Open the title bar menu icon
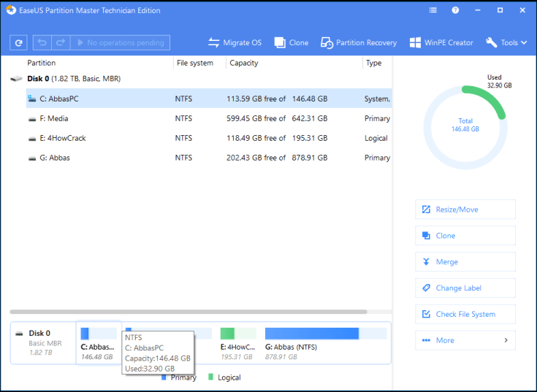 [x=435, y=11]
